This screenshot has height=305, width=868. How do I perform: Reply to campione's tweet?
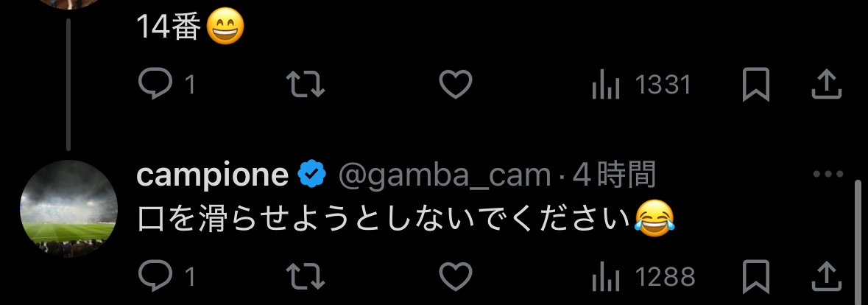tap(156, 276)
